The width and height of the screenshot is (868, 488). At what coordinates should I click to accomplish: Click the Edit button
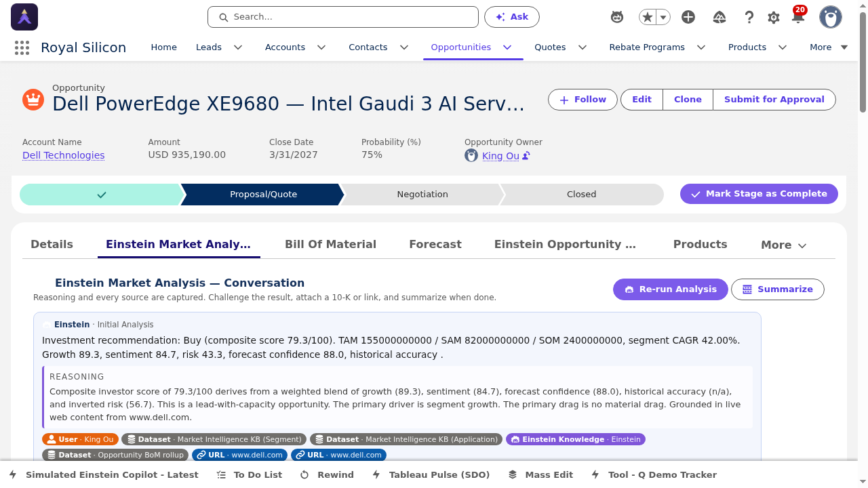[x=642, y=100]
